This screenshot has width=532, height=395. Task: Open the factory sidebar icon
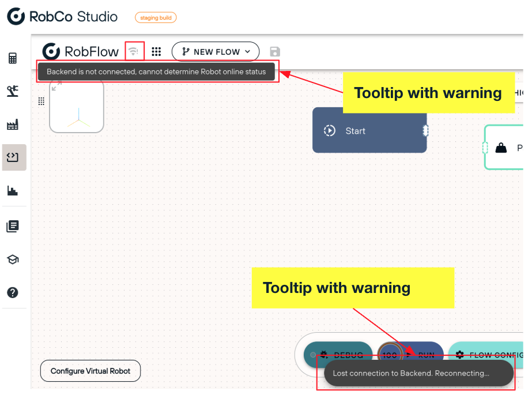(13, 125)
